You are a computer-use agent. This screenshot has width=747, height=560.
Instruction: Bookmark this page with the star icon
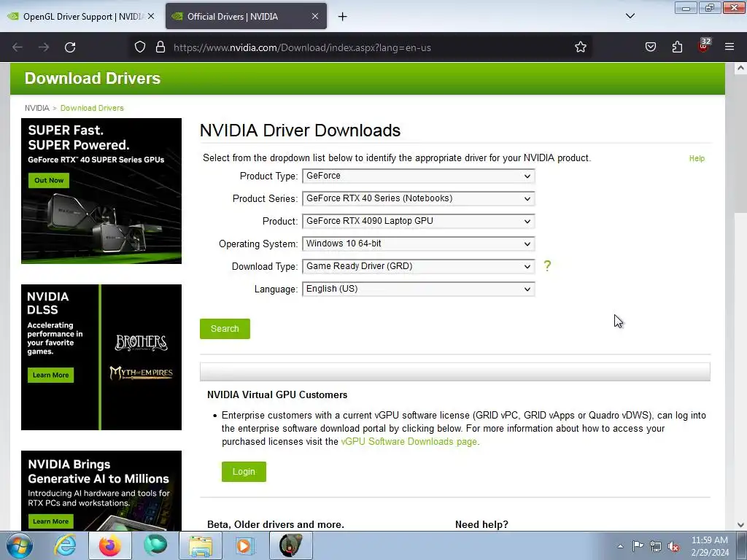coord(580,47)
